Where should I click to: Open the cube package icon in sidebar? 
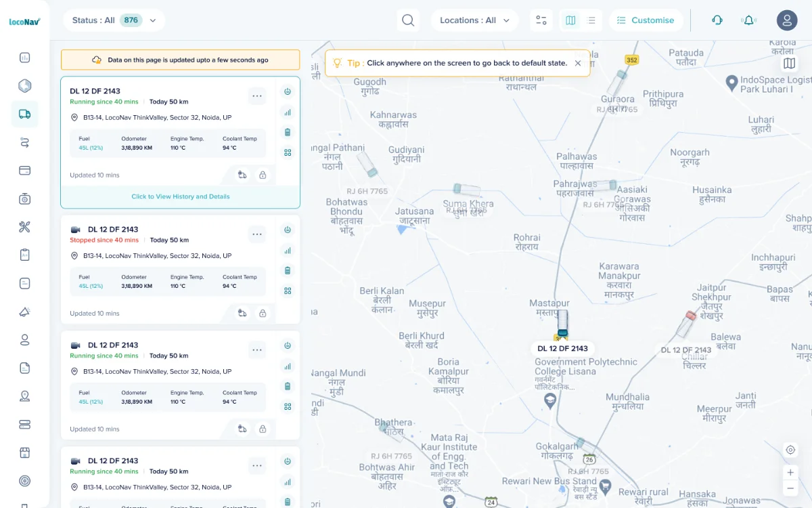coord(25,86)
